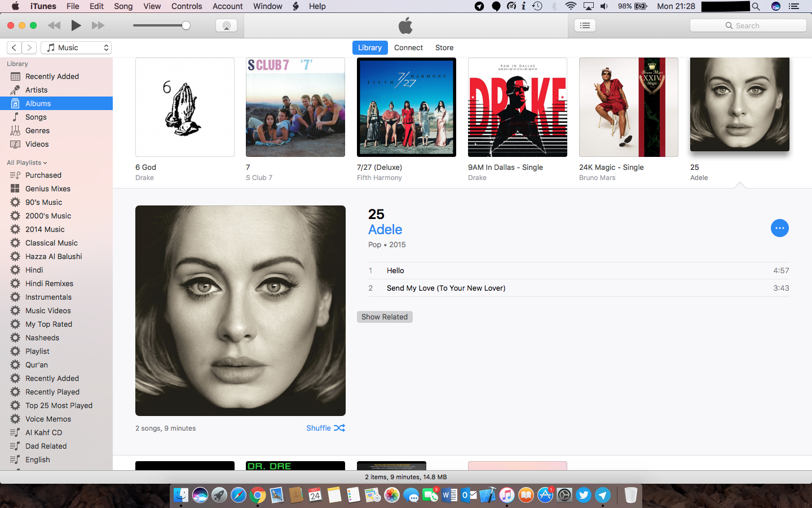Image resolution: width=812 pixels, height=508 pixels.
Task: Select Recently Added in the Library section
Action: click(56, 76)
